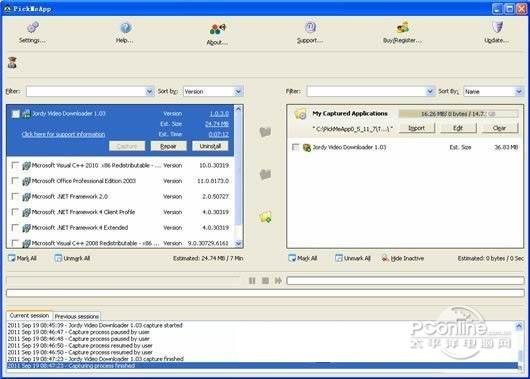Click the installed list scroll-up arrow

click(238, 109)
